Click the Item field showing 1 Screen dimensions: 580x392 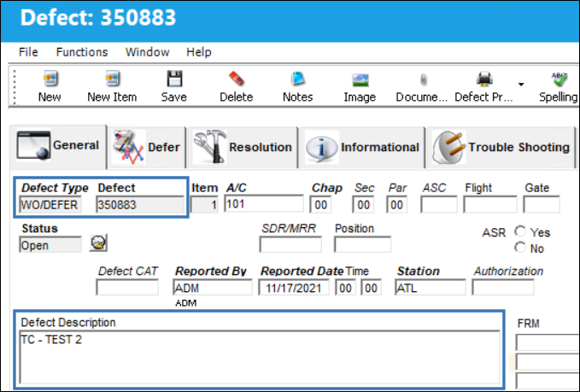point(204,205)
